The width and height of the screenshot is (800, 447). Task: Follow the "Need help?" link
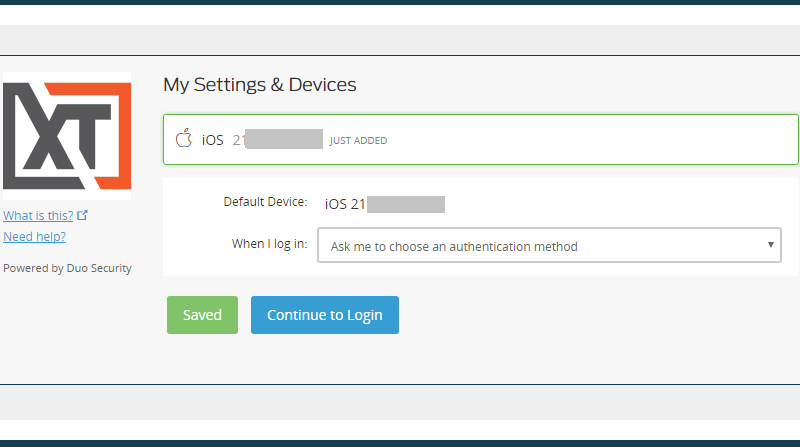click(x=34, y=237)
